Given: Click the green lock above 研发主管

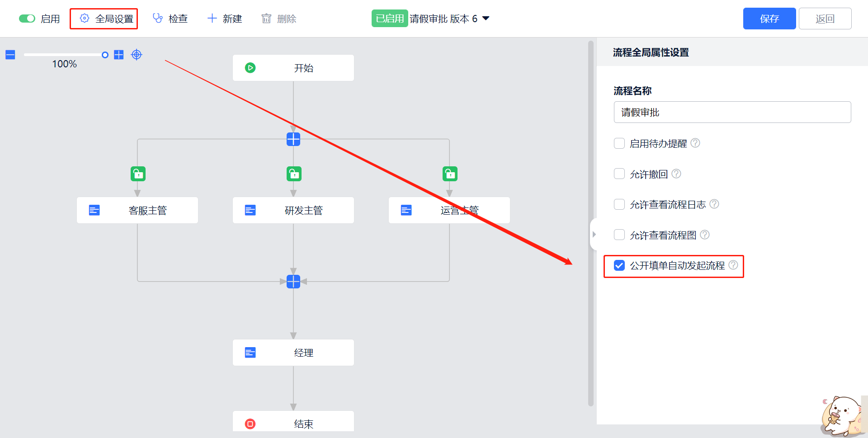Looking at the screenshot, I should click(x=294, y=174).
